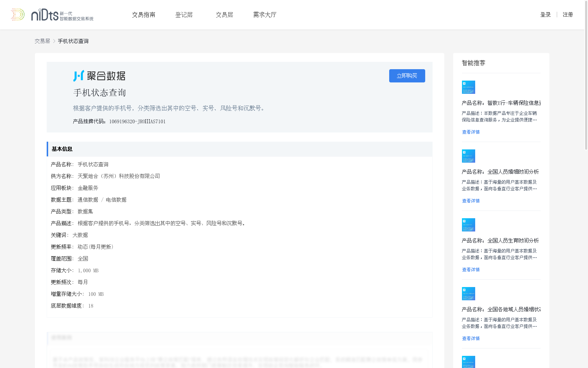The width and height of the screenshot is (588, 368).
Task: Open the 交易层 menu item
Action: [225, 15]
